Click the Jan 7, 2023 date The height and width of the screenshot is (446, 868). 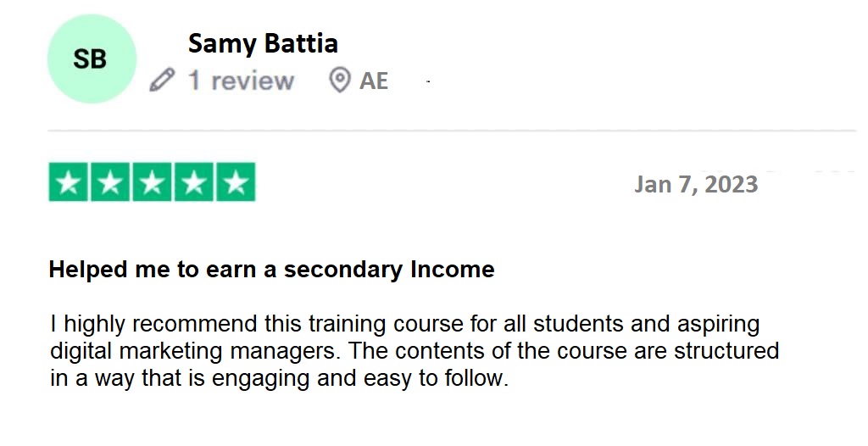tap(696, 185)
